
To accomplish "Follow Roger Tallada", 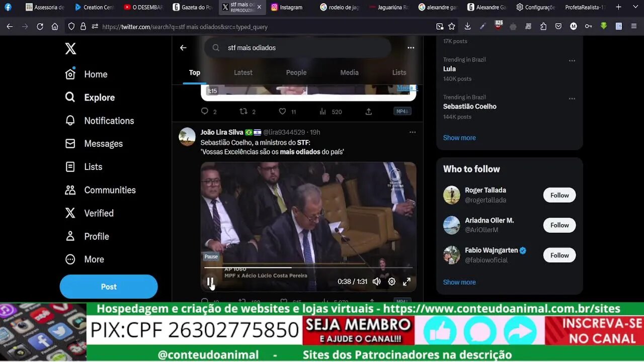I will [559, 195].
